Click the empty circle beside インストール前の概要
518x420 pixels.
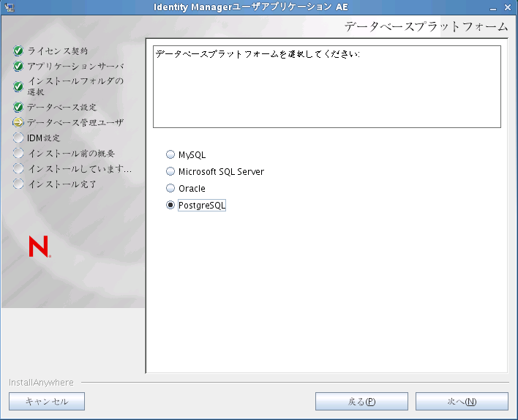click(18, 154)
